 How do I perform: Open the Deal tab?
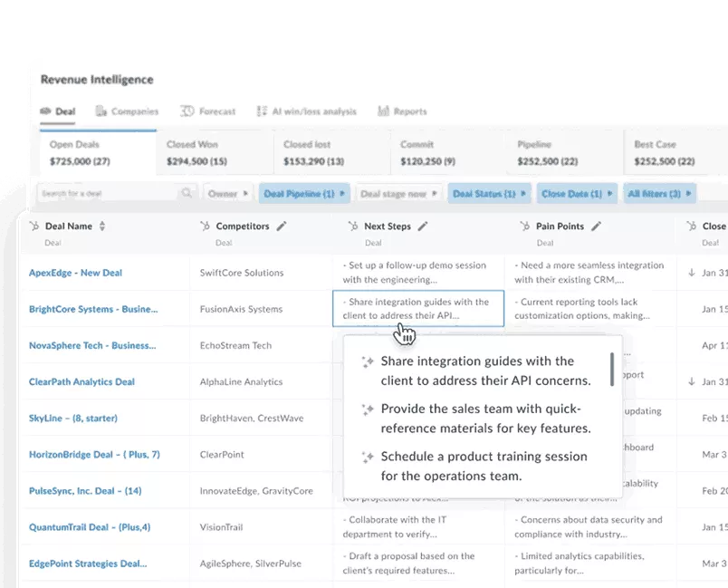(x=58, y=111)
